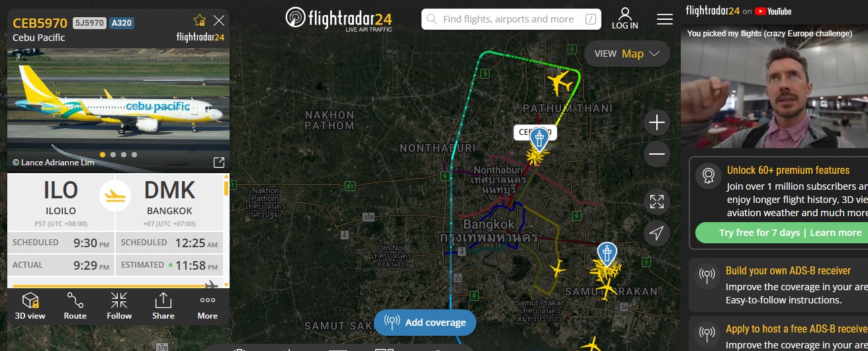This screenshot has width=868, height=351.
Task: Zoom in on the map
Action: [656, 123]
